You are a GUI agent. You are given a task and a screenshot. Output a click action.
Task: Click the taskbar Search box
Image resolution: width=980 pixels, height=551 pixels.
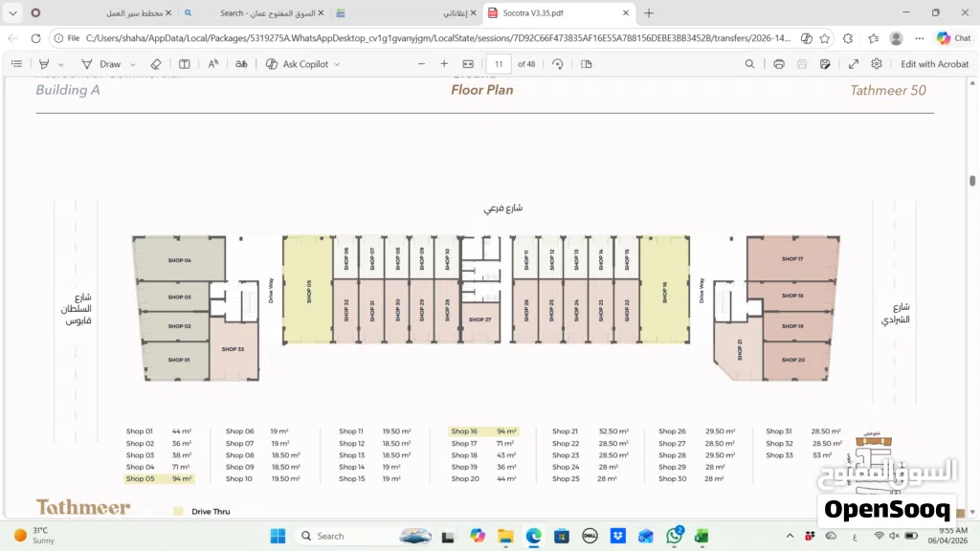pos(366,536)
